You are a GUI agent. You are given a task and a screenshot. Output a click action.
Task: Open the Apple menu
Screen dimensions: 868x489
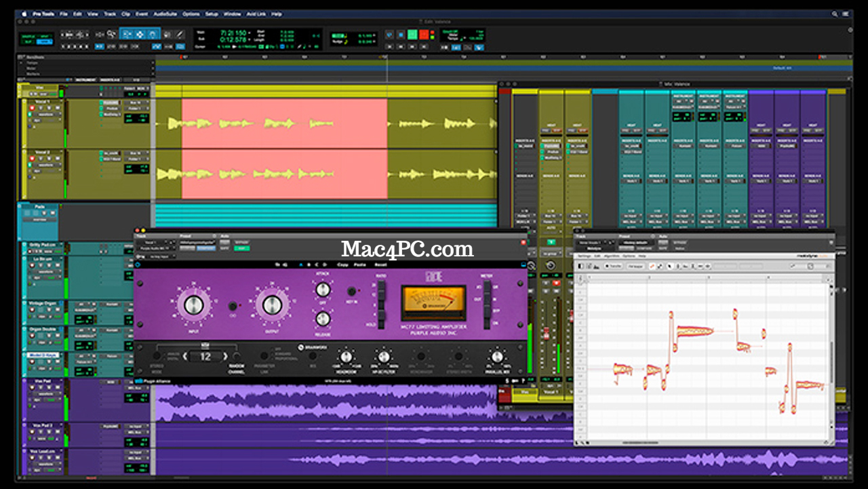click(26, 14)
